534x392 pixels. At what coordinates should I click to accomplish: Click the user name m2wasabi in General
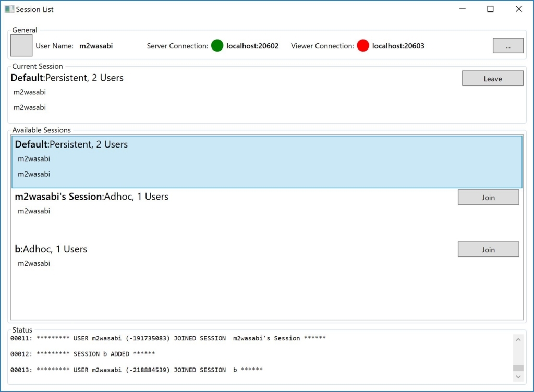coord(96,46)
